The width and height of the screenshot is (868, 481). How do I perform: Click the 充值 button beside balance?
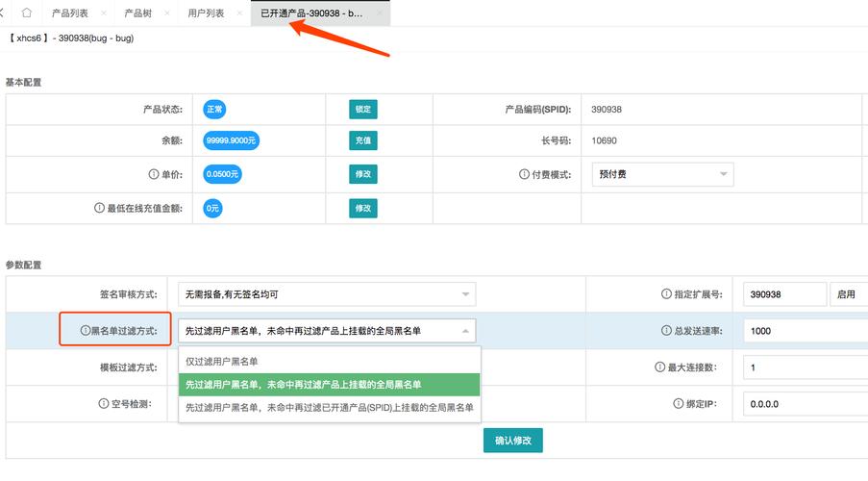[x=363, y=140]
